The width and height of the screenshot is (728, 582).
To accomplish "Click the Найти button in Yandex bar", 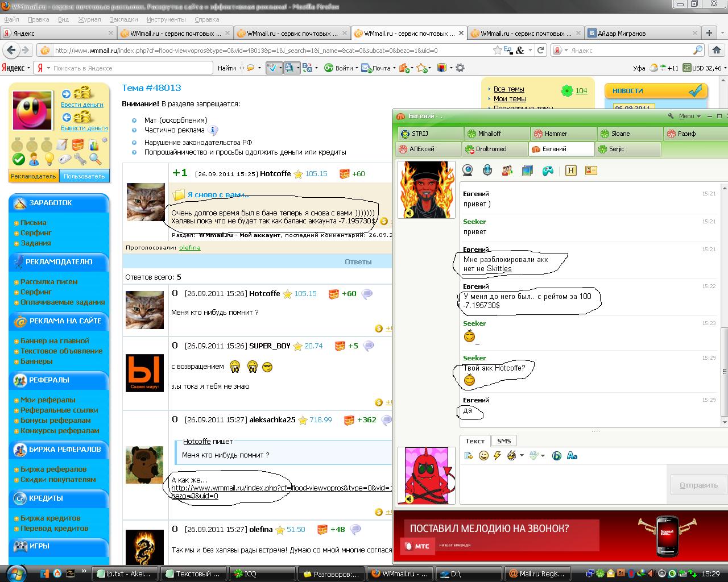I will pos(226,68).
